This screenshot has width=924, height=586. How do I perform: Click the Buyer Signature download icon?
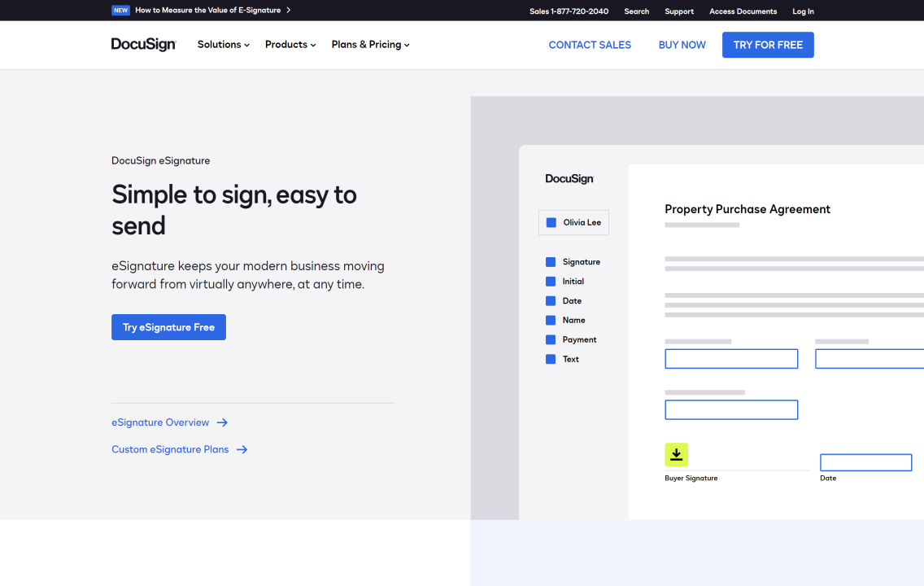[x=676, y=454]
